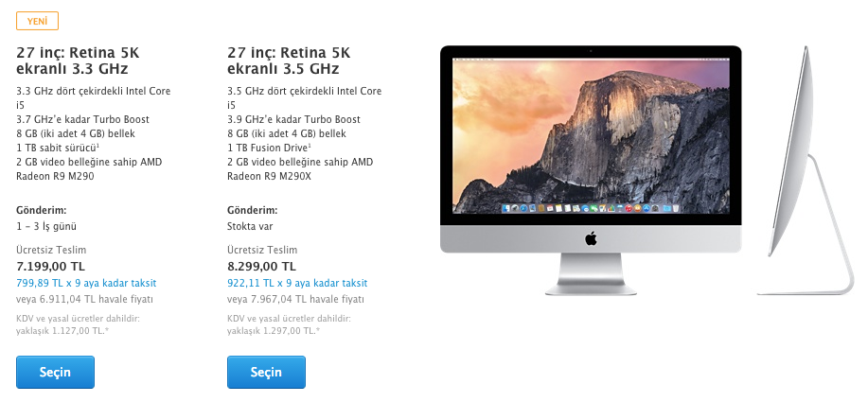Image resolution: width=868 pixels, height=402 pixels.
Task: Open the 922,11 TL x 9 taksit link
Action: coord(297,283)
